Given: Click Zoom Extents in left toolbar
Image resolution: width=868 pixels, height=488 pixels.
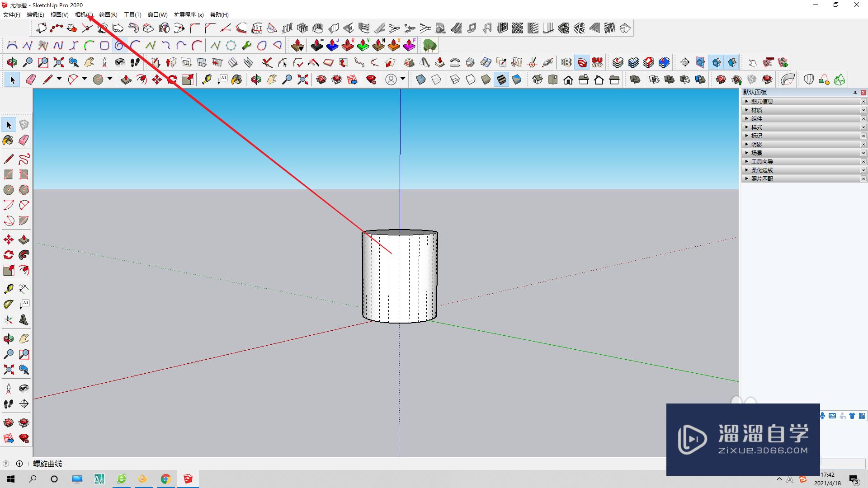Looking at the screenshot, I should pyautogui.click(x=8, y=370).
